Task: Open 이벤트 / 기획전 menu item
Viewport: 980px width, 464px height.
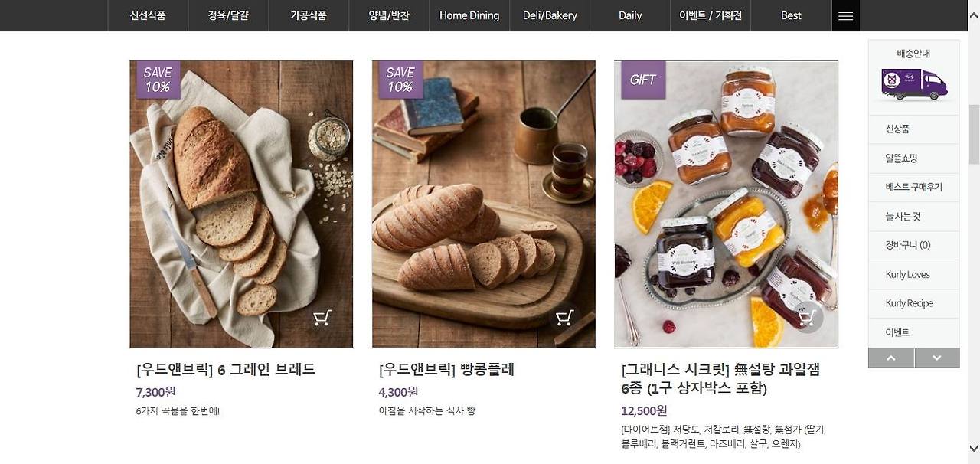Action: tap(710, 15)
